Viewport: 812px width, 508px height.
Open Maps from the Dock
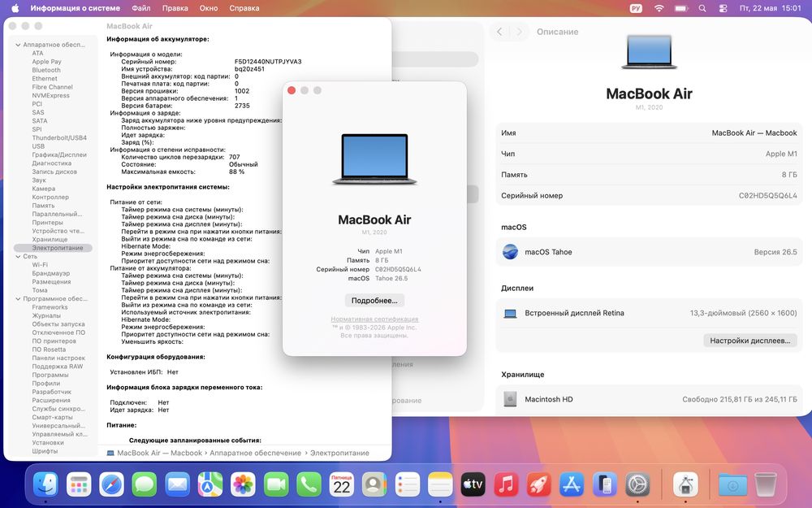click(x=210, y=484)
